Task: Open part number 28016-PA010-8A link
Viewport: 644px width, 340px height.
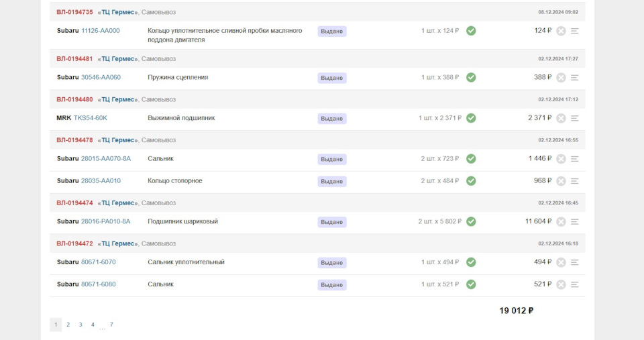Action: 105,221
